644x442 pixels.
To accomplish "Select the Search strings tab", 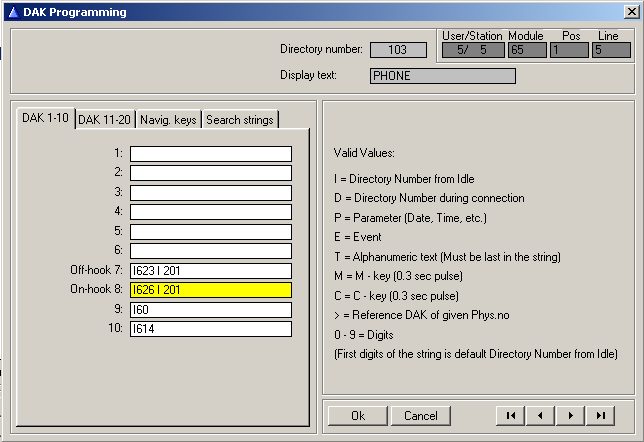I will tap(239, 119).
